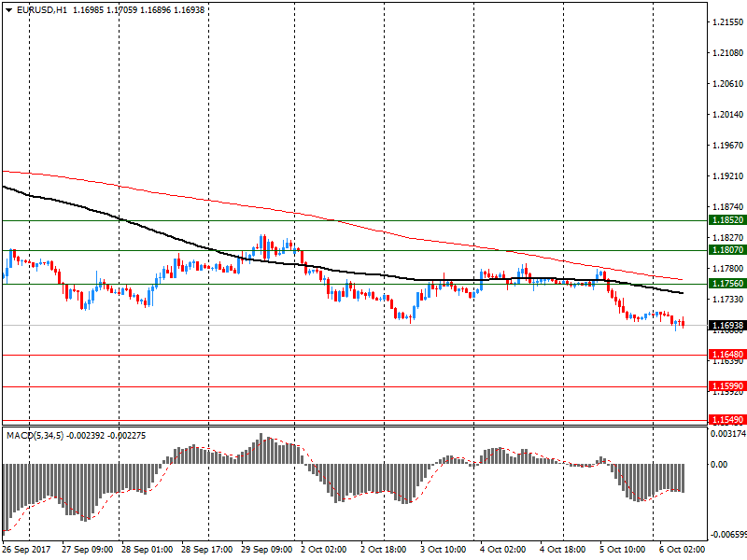The image size is (747, 560).
Task: Click the 26 Sep 2017 date label
Action: click(27, 550)
